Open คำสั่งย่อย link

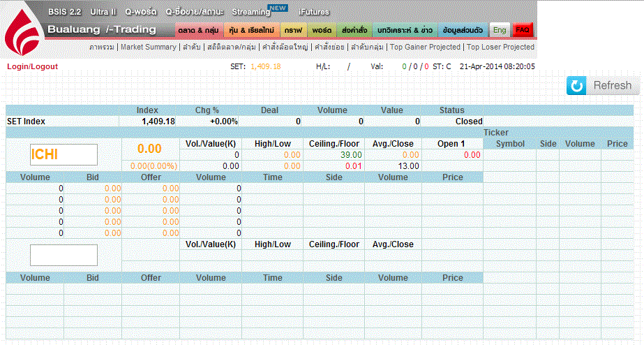tap(329, 47)
